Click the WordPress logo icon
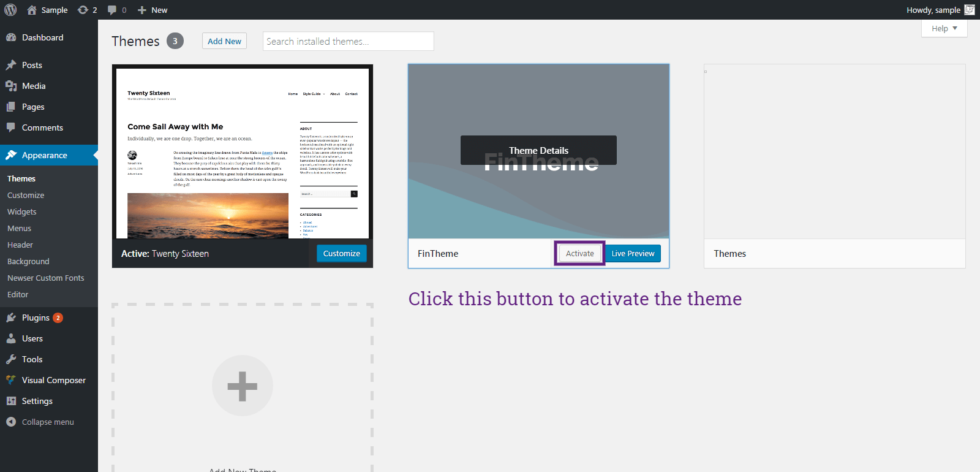The image size is (980, 472). coord(10,10)
